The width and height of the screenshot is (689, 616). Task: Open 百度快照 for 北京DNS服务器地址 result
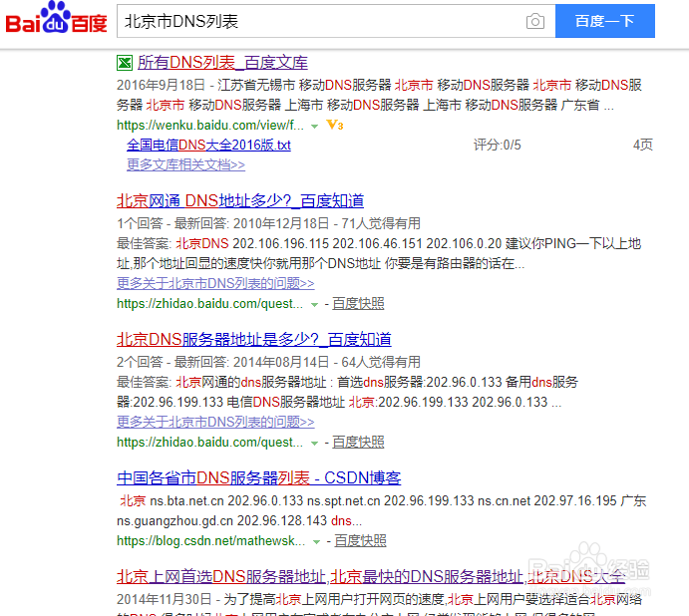pyautogui.click(x=358, y=442)
